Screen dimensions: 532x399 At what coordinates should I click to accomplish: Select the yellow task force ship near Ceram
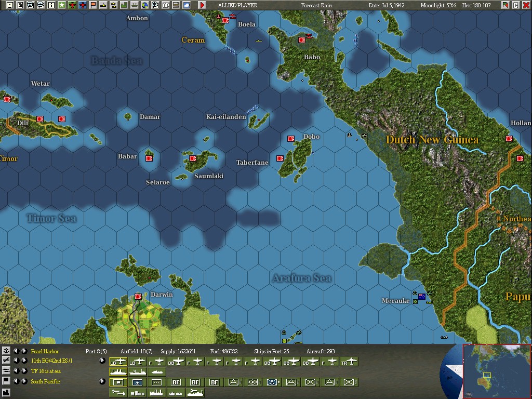click(259, 41)
